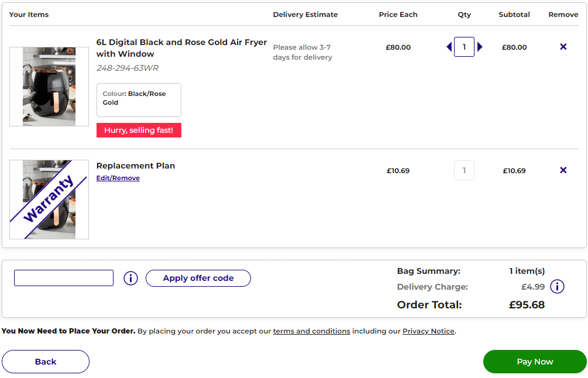Screen dimensions: 588x378
Task: Click the Your Items heading
Action: click(29, 15)
